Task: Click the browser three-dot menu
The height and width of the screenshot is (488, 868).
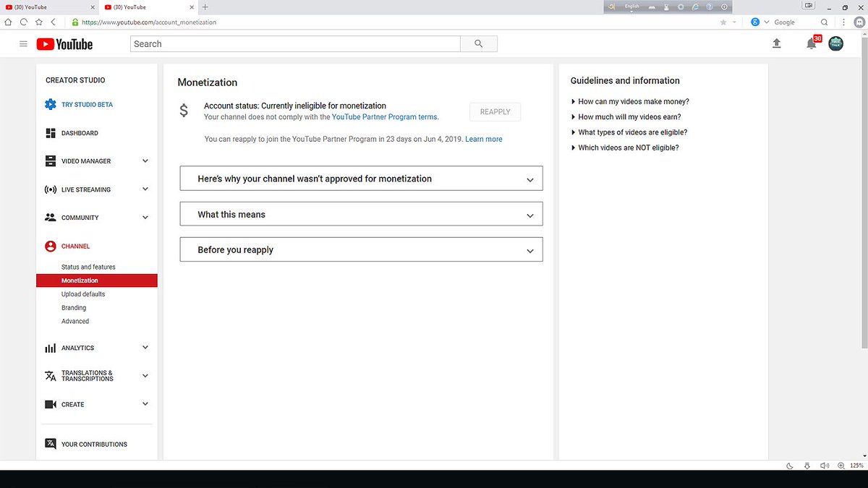Action: pos(844,22)
